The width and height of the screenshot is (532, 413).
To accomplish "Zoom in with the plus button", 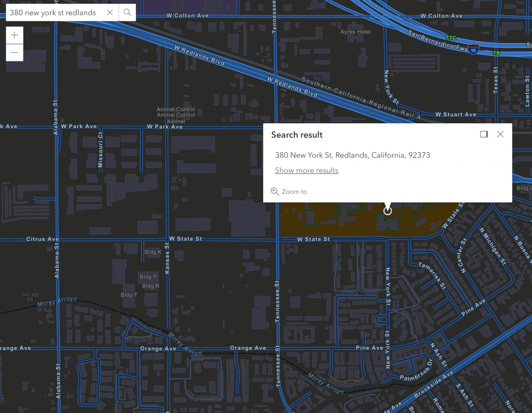I will tap(15, 35).
